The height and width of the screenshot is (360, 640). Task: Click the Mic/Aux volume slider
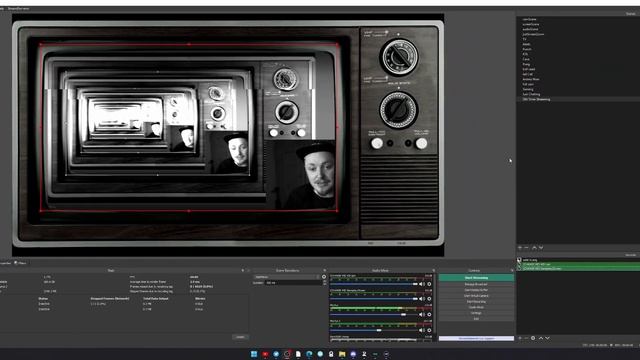pos(374,314)
